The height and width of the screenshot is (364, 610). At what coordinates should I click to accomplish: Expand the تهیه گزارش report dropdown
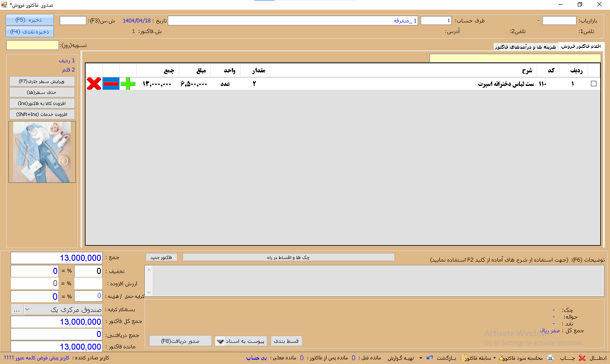click(421, 358)
